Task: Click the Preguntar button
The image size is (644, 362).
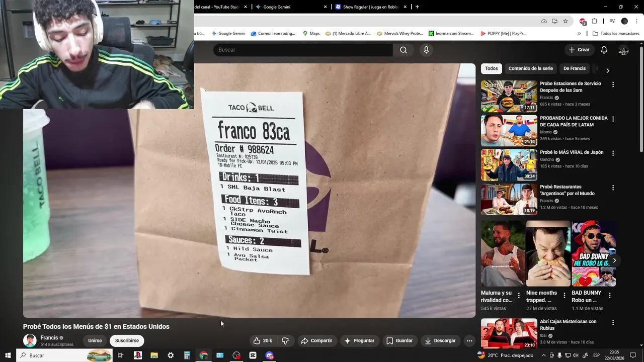Action: coord(359,340)
